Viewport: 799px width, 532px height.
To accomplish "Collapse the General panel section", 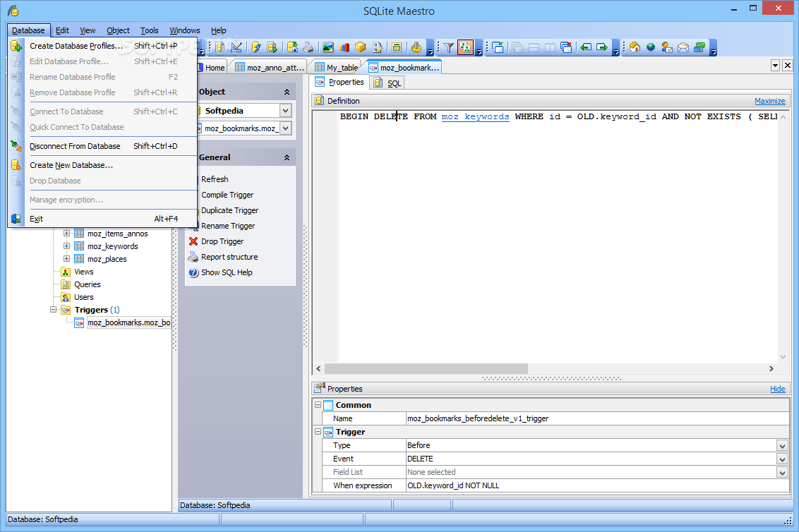I will [287, 157].
